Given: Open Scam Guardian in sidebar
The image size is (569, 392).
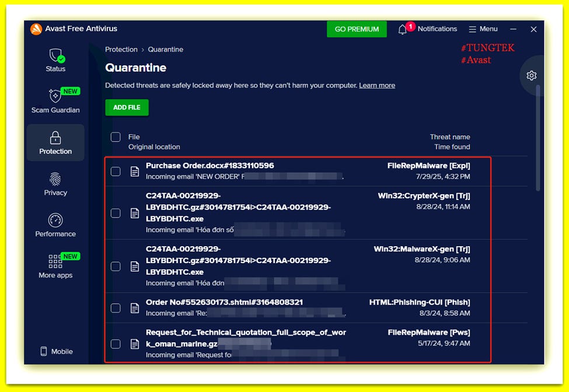Looking at the screenshot, I should pyautogui.click(x=55, y=101).
